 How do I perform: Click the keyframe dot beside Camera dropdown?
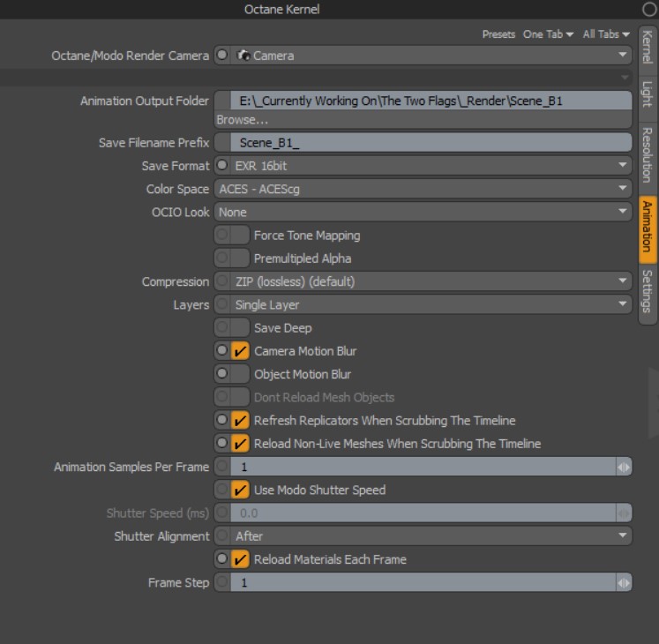tap(221, 56)
